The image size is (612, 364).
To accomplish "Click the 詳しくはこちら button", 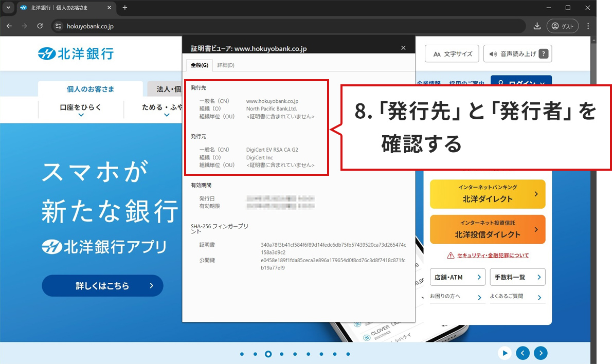I will coord(103,285).
